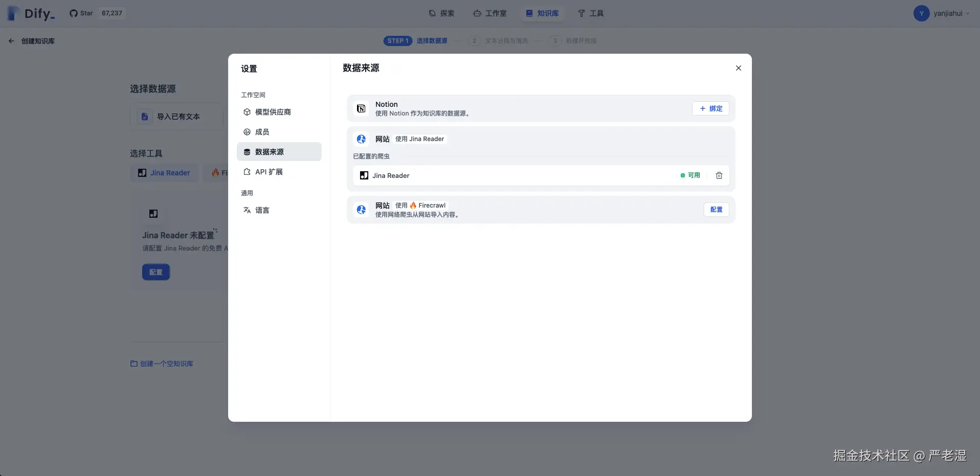Click the globe icon beside 网站 Firecrawl
The width and height of the screenshot is (980, 476).
[x=361, y=210]
